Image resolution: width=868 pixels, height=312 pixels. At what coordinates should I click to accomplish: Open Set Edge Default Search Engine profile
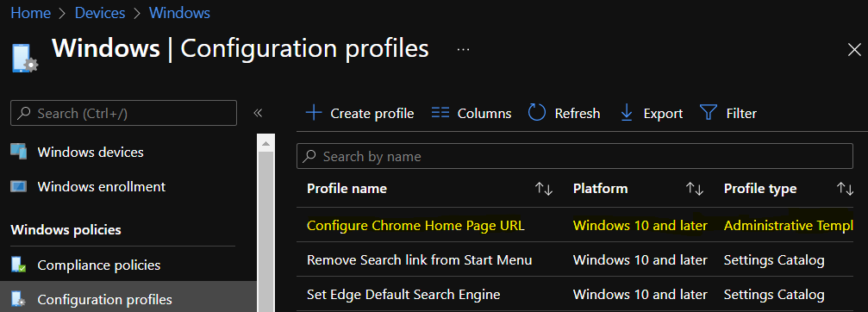403,294
